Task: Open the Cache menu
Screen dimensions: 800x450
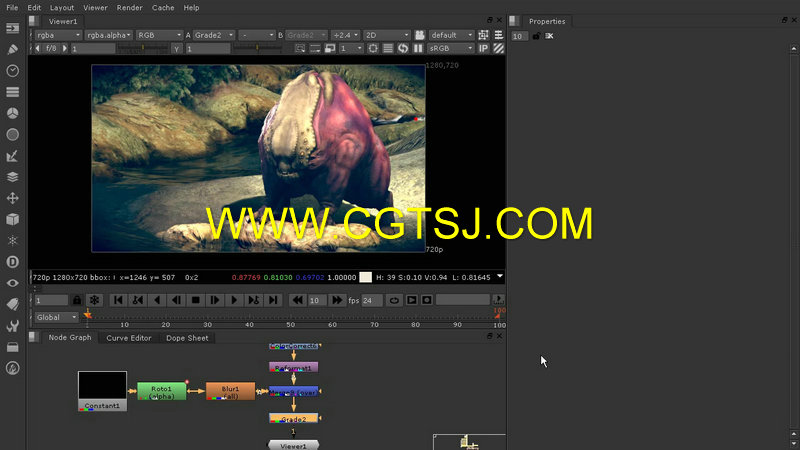Action: pos(163,8)
